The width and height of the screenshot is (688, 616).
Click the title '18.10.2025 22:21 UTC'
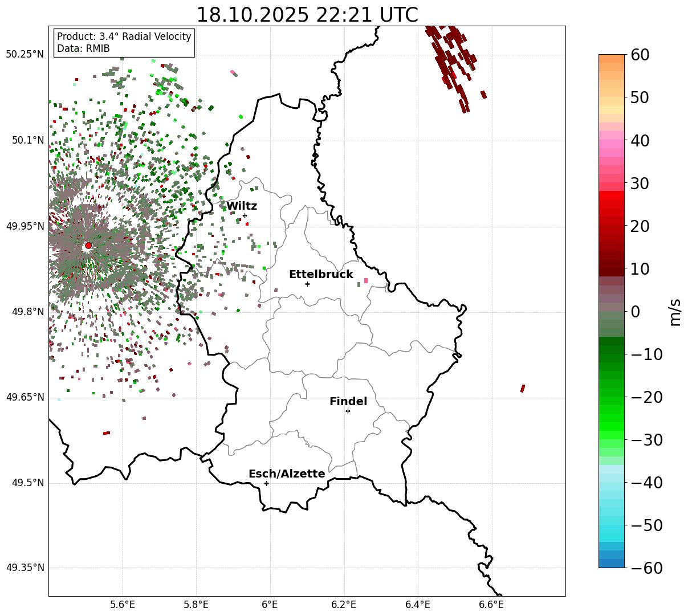coord(307,15)
